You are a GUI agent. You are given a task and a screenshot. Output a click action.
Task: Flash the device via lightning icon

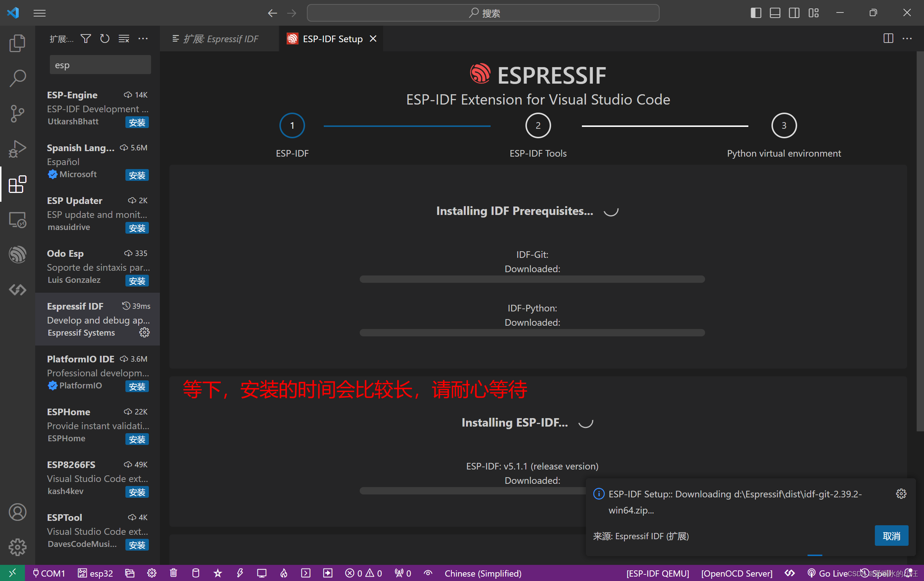coord(240,573)
